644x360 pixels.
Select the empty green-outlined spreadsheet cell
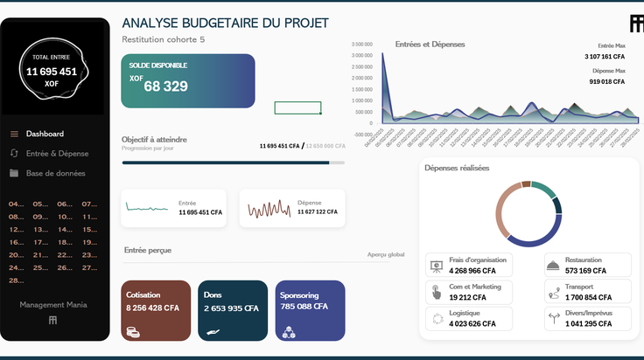pos(297,107)
